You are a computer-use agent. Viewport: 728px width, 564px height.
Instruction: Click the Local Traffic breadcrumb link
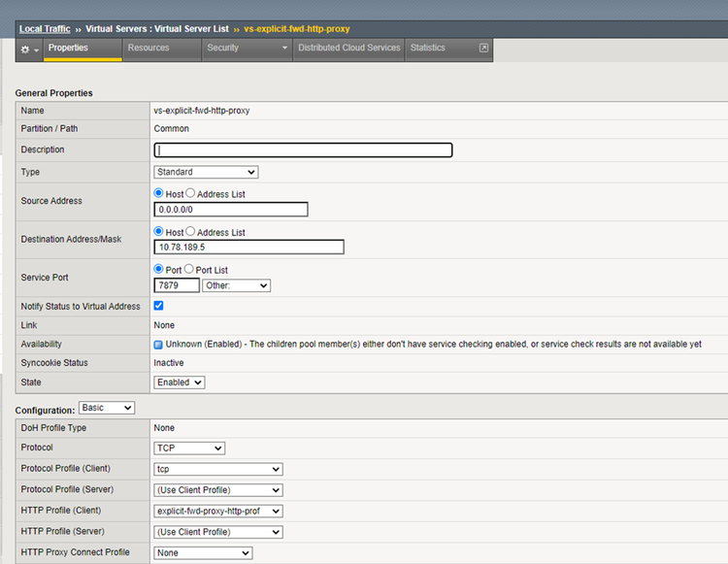pos(45,29)
